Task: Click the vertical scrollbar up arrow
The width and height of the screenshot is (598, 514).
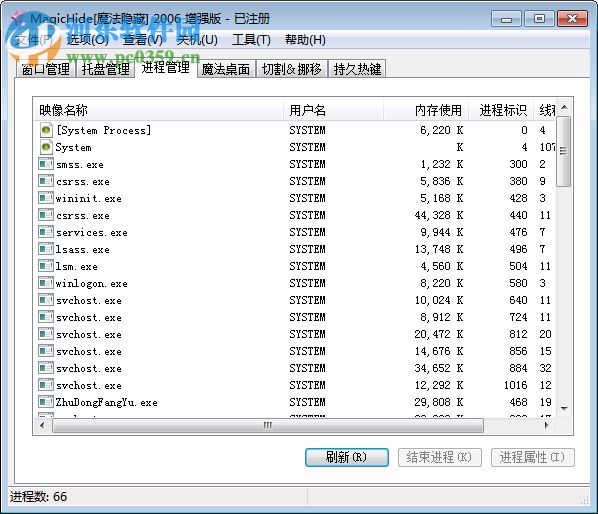Action: click(564, 107)
